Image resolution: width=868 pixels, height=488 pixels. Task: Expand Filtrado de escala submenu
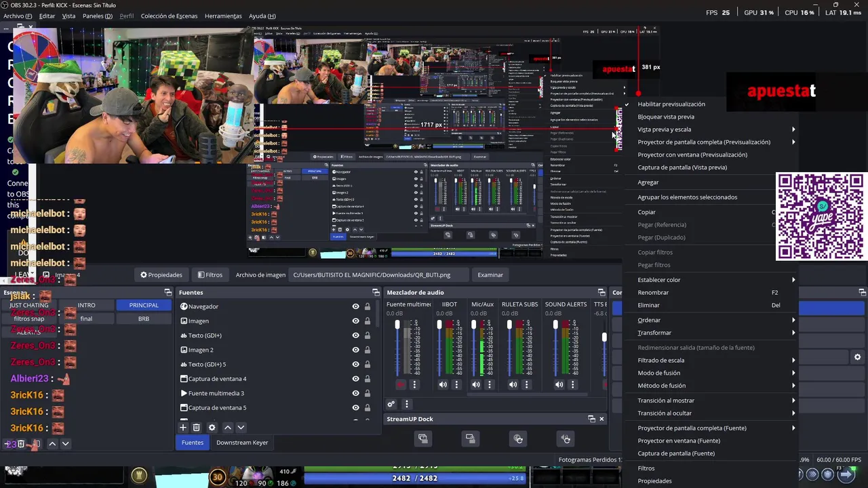pyautogui.click(x=711, y=361)
